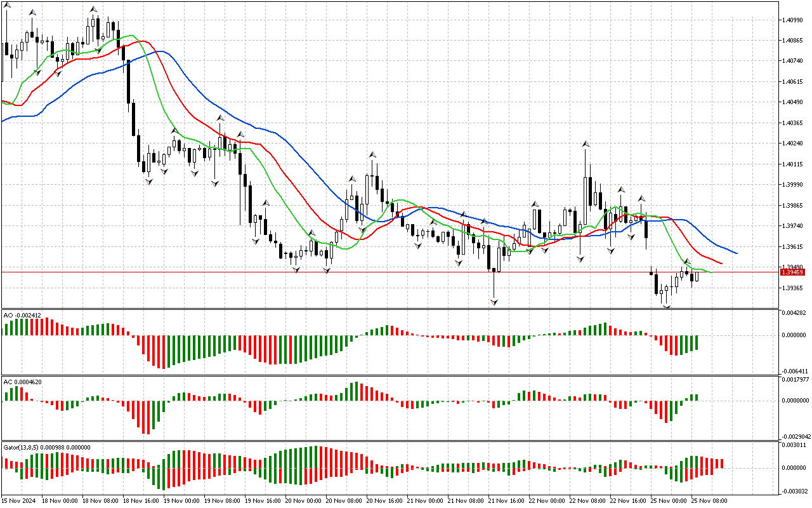Click the 25 Nov 08:00 time label

[710, 501]
